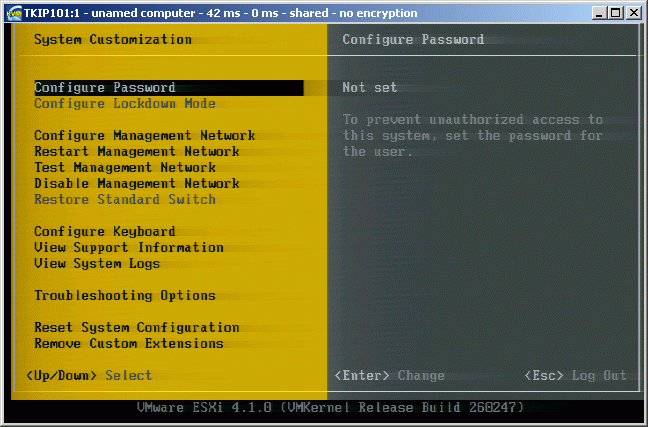Select Test Management Network
The height and width of the screenshot is (427, 648).
point(125,168)
